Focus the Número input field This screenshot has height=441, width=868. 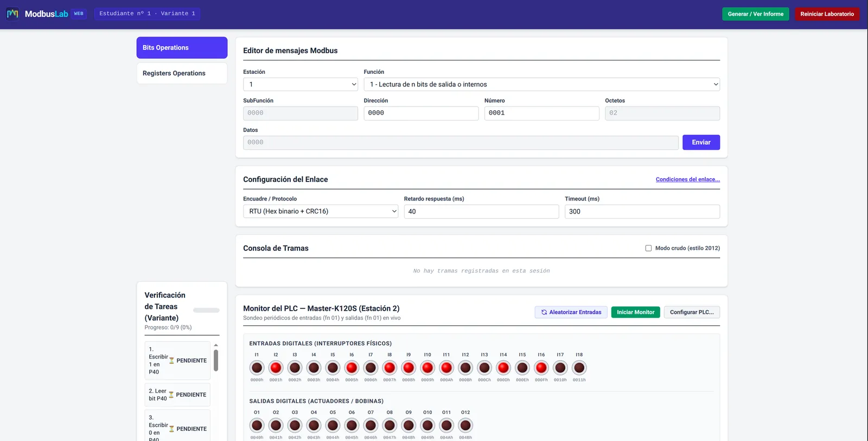pyautogui.click(x=542, y=113)
